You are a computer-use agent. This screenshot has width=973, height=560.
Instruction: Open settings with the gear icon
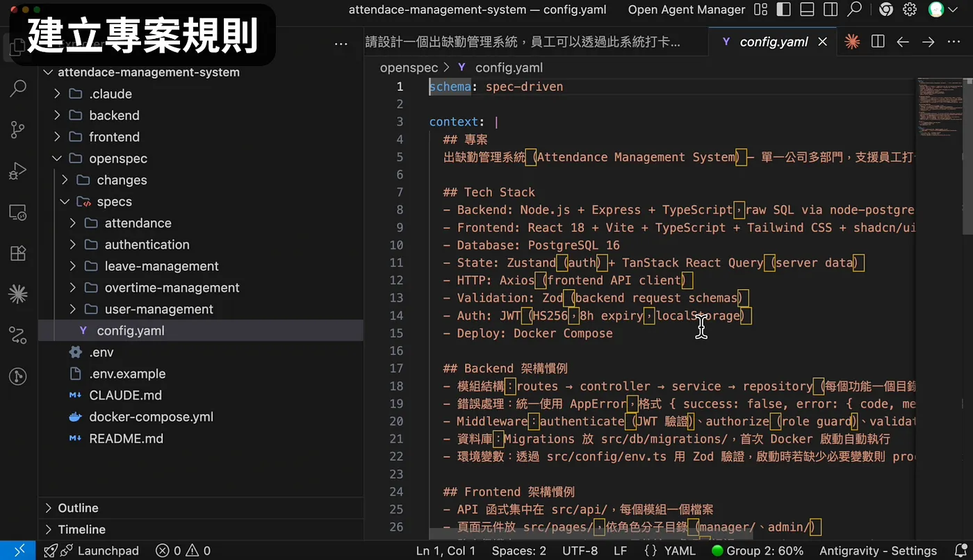click(x=910, y=10)
